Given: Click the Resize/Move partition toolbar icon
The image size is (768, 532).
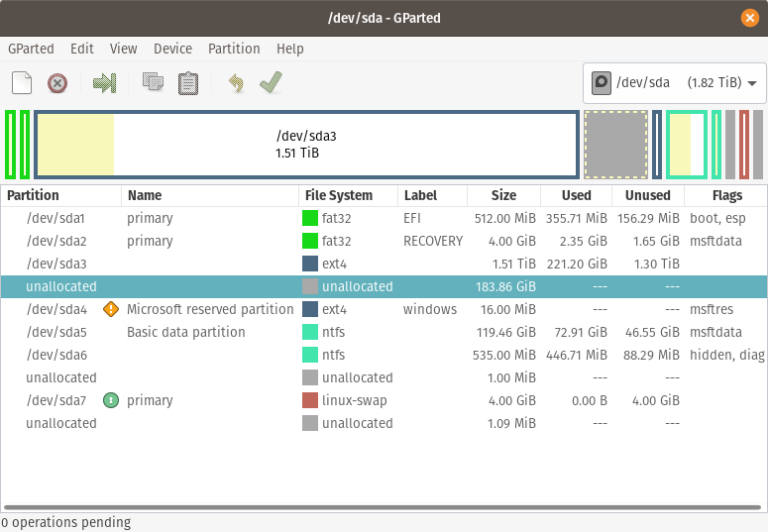Looking at the screenshot, I should pyautogui.click(x=105, y=83).
